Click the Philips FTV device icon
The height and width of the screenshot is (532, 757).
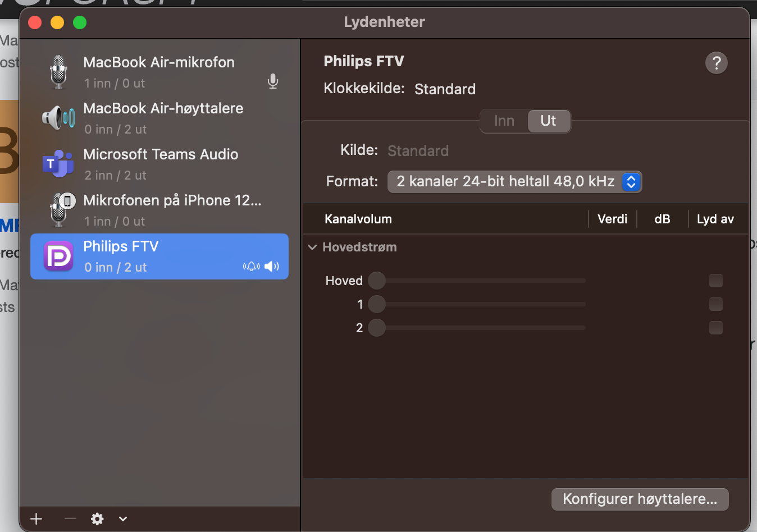pyautogui.click(x=58, y=256)
